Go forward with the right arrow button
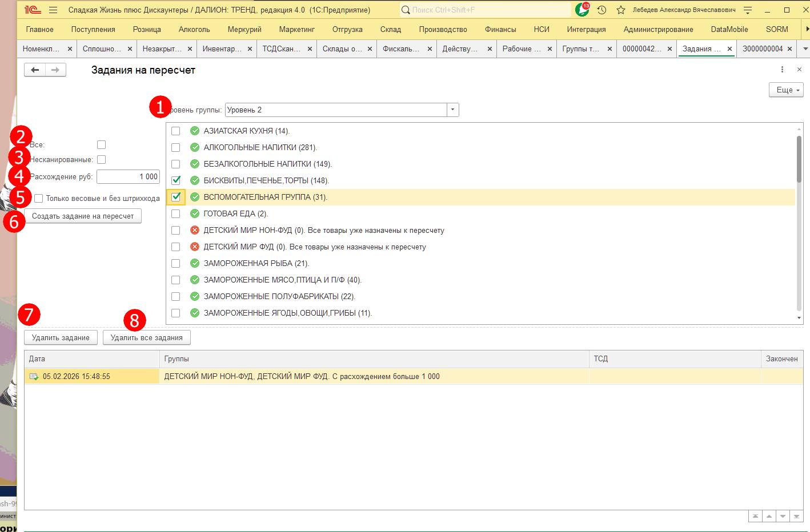The width and height of the screenshot is (810, 532). coord(55,70)
